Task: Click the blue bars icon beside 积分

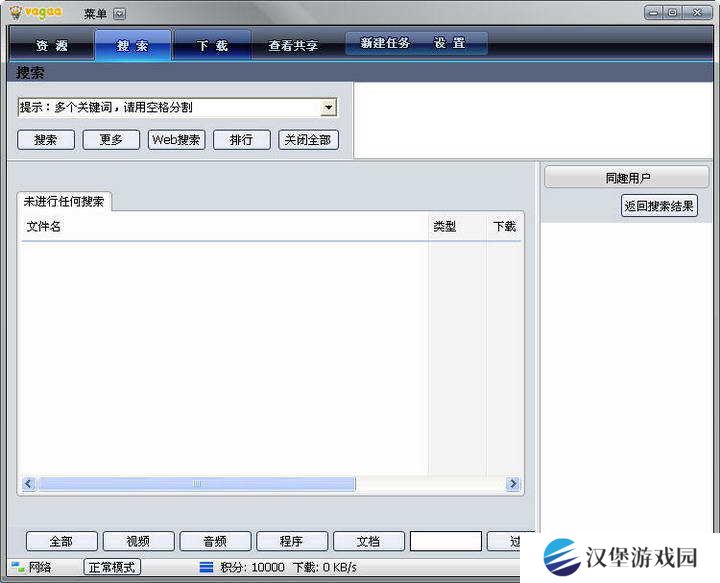Action: (x=206, y=567)
